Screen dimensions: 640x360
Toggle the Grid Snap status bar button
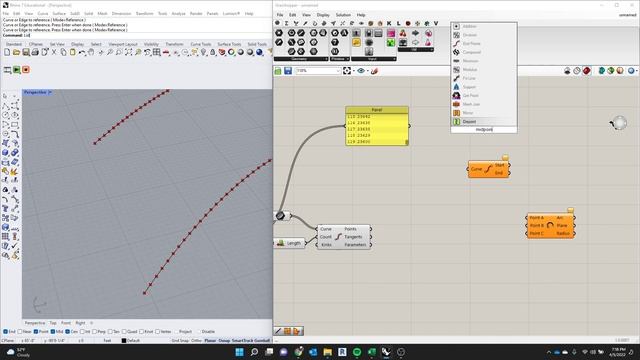(x=180, y=340)
